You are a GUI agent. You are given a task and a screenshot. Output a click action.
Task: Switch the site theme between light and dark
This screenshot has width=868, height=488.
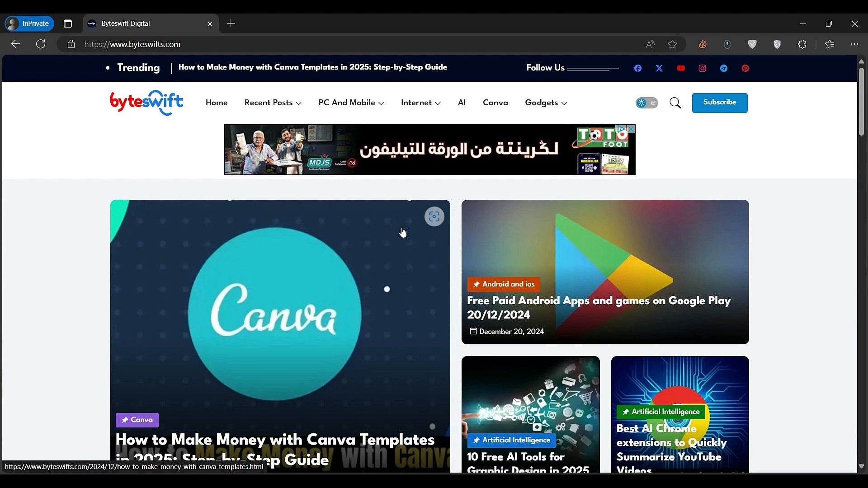click(647, 103)
